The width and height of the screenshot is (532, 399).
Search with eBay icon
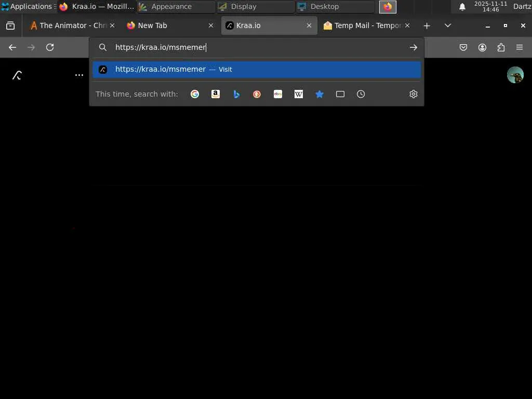click(x=278, y=94)
